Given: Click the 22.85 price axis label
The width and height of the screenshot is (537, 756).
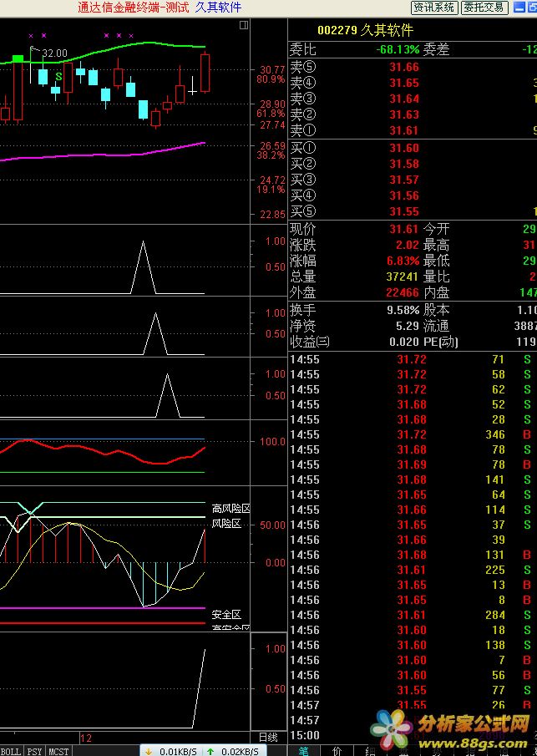Looking at the screenshot, I should point(272,215).
